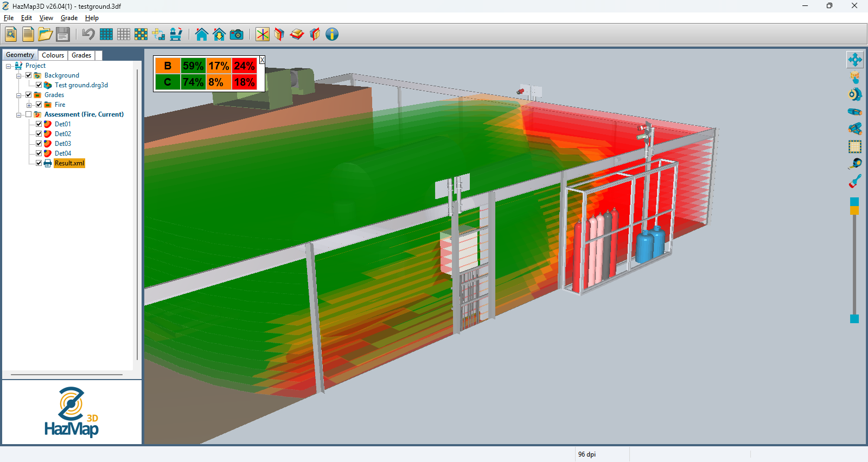Click the new document with star icon

coord(11,34)
